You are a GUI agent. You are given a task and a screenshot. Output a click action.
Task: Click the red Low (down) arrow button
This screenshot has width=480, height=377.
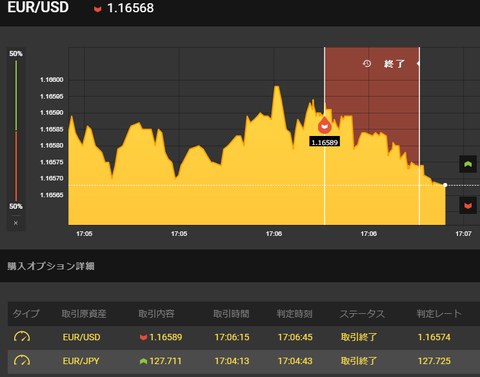tap(468, 205)
